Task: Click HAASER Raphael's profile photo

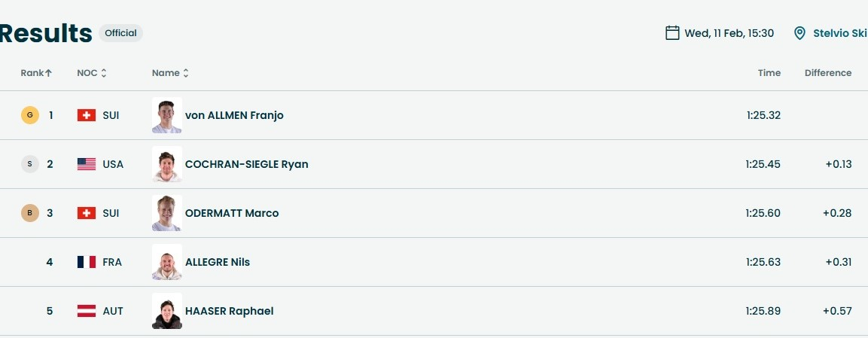Action: pyautogui.click(x=166, y=311)
